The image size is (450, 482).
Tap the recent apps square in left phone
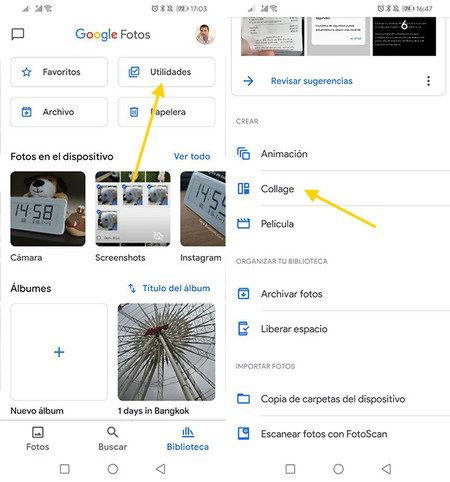(x=65, y=469)
